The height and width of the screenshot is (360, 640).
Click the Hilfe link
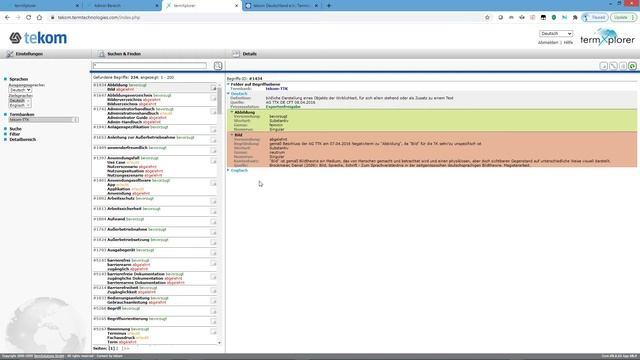click(x=568, y=42)
